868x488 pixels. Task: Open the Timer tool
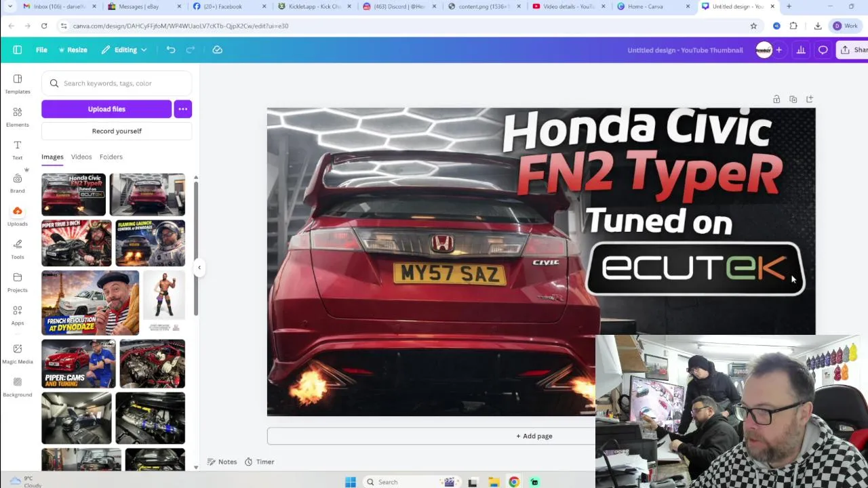[x=259, y=462]
